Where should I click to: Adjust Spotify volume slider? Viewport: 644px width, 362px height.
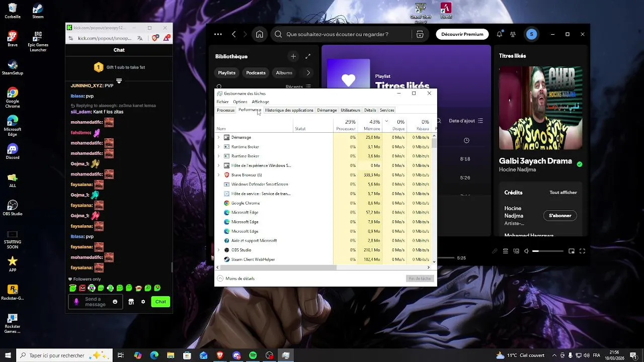tap(548, 251)
